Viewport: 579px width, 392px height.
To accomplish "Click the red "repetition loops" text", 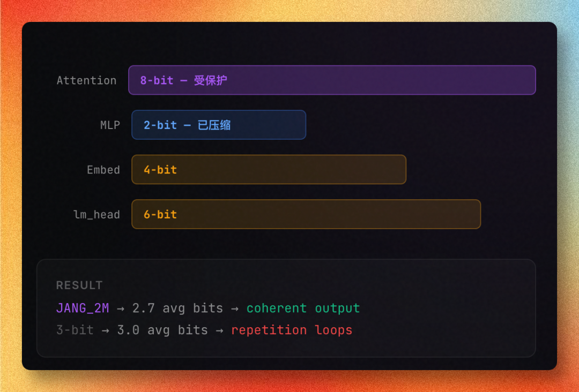I will [292, 330].
